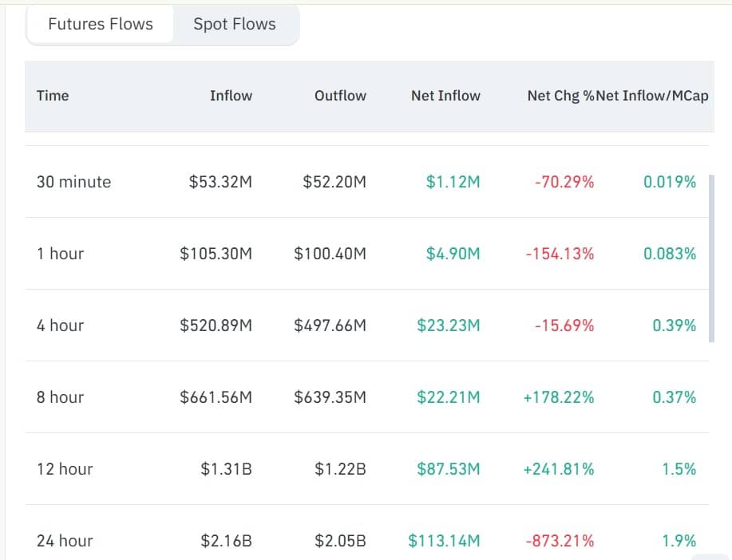Image resolution: width=732 pixels, height=560 pixels.
Task: Select the Futures Flows tab
Action: pos(99,24)
